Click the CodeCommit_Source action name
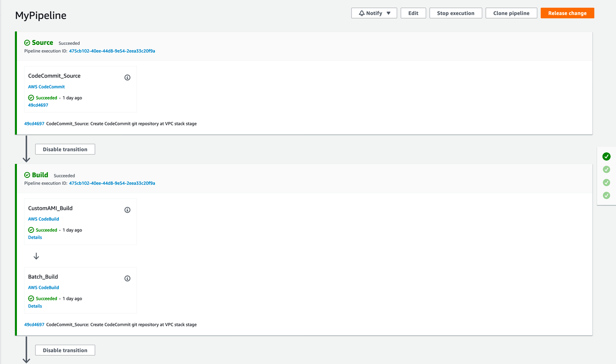The image size is (616, 364). click(x=54, y=76)
